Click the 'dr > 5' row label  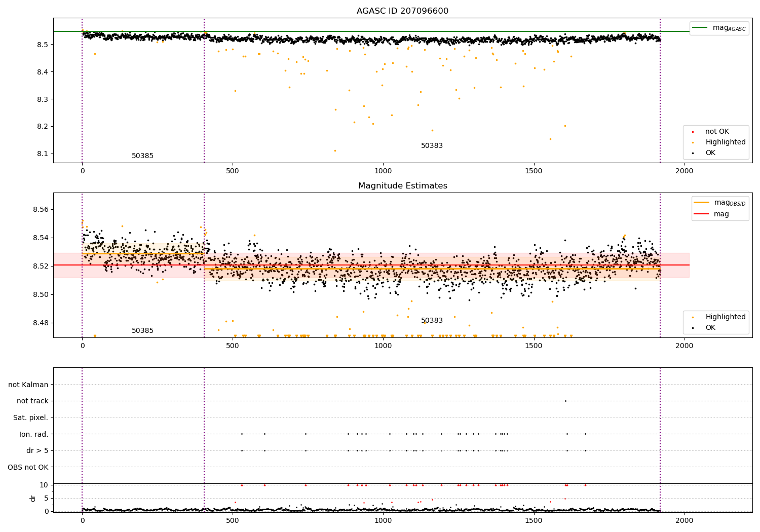pyautogui.click(x=37, y=451)
